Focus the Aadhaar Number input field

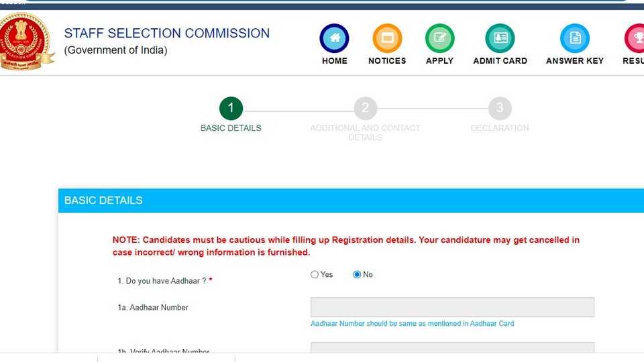[452, 307]
